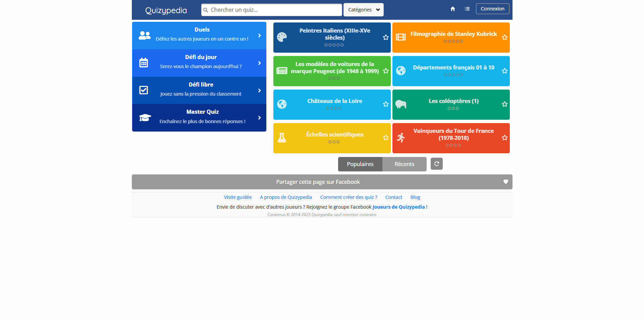Screen dimensions: 644x319
Task: Click the refresh quiz list icon
Action: pos(436,164)
